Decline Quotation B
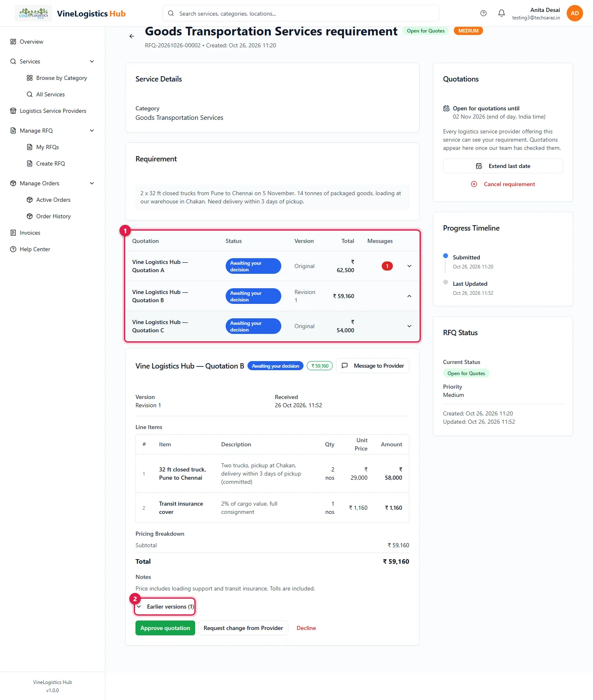This screenshot has height=700, width=593. pyautogui.click(x=306, y=628)
